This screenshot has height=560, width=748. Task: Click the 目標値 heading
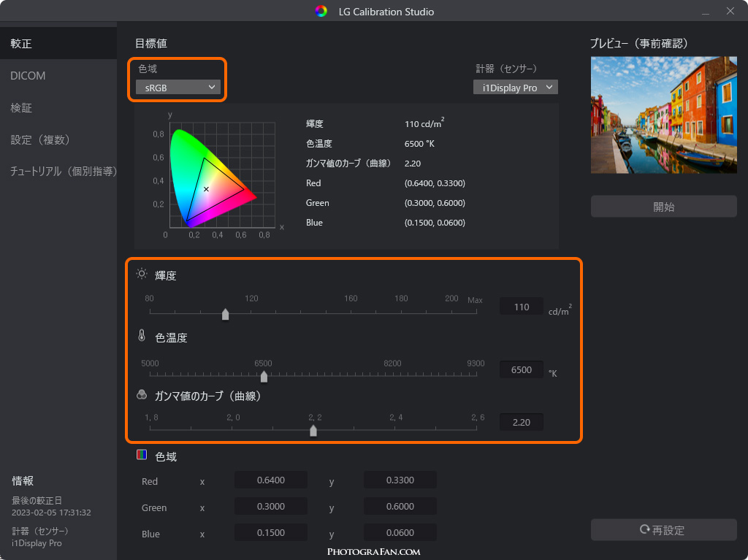click(150, 43)
